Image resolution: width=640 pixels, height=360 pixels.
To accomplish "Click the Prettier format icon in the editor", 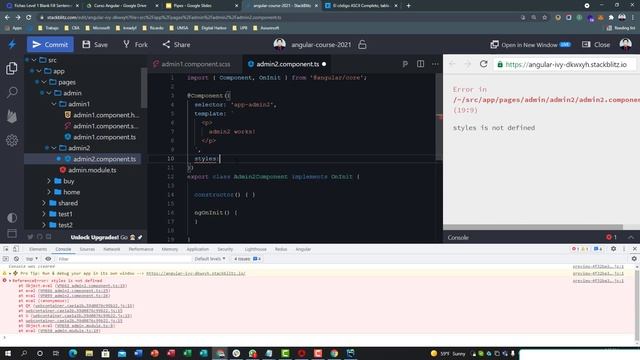I will (x=405, y=64).
